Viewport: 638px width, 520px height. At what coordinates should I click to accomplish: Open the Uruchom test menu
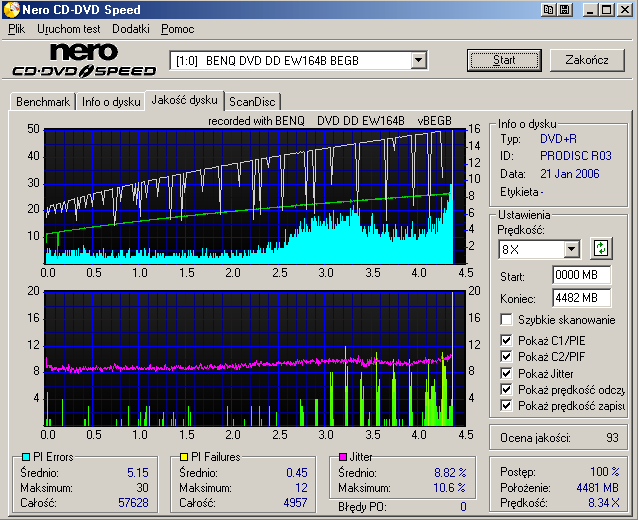tap(68, 29)
